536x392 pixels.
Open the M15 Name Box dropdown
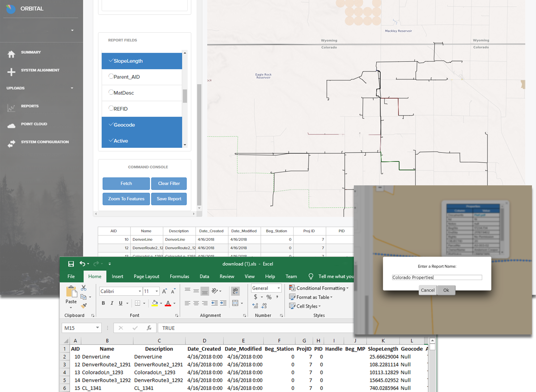pos(97,328)
